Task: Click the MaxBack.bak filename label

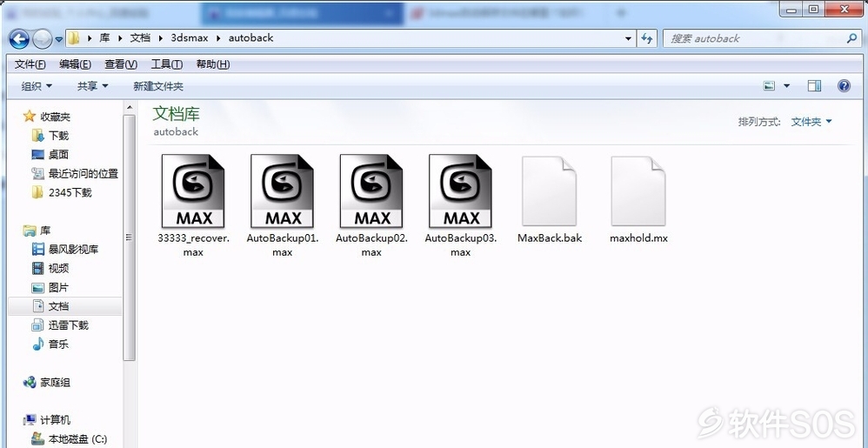Action: [x=550, y=238]
